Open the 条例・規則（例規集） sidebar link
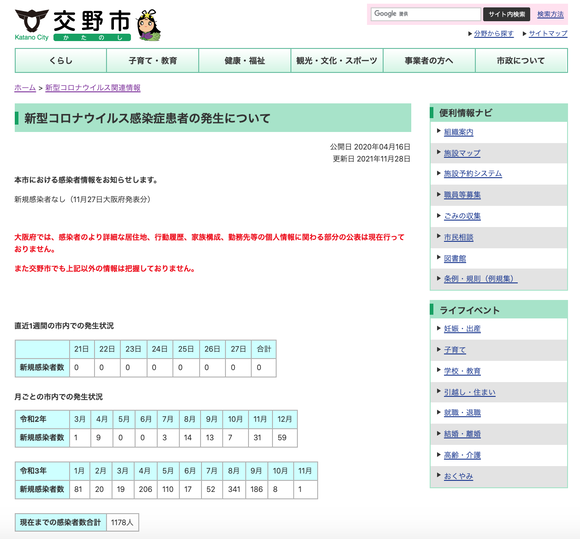 pos(480,279)
